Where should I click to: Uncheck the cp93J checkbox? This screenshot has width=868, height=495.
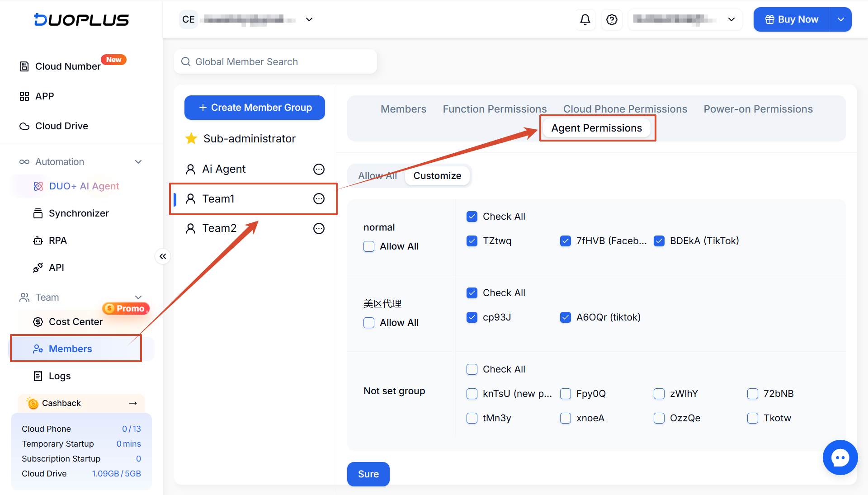(x=472, y=317)
